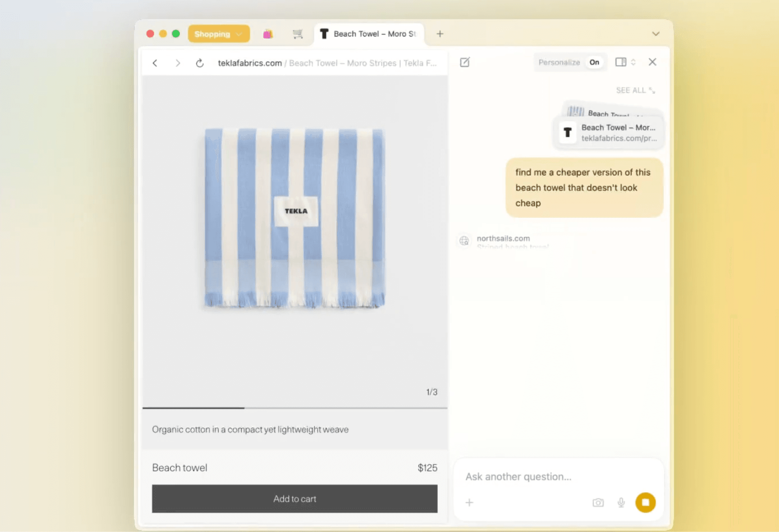Go forward to the next page
The image size is (779, 532).
tap(178, 63)
